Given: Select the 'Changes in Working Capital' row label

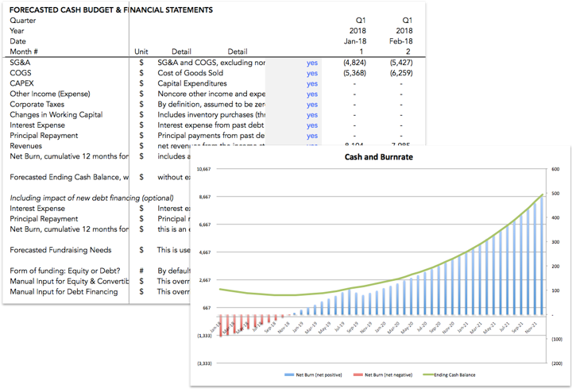Looking at the screenshot, I should click(x=56, y=114).
